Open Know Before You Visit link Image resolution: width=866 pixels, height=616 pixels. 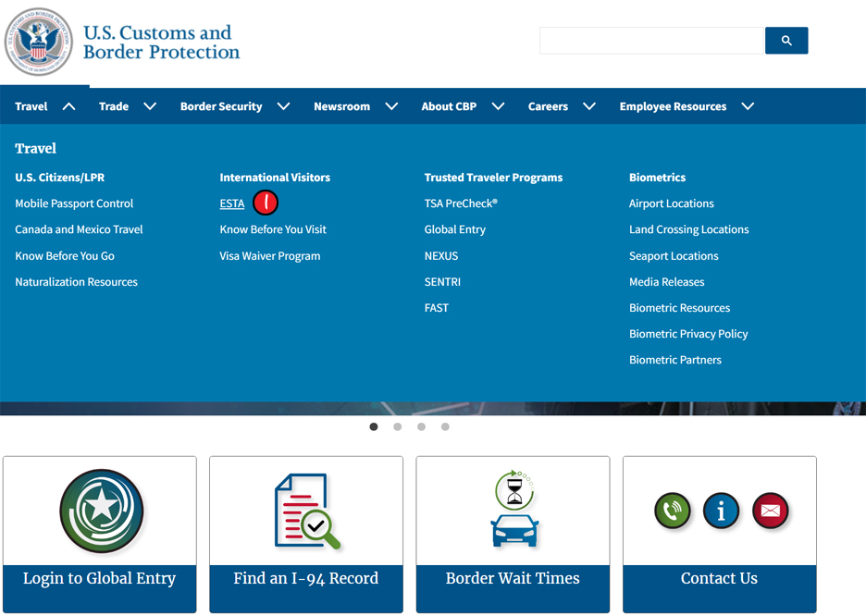click(x=273, y=229)
